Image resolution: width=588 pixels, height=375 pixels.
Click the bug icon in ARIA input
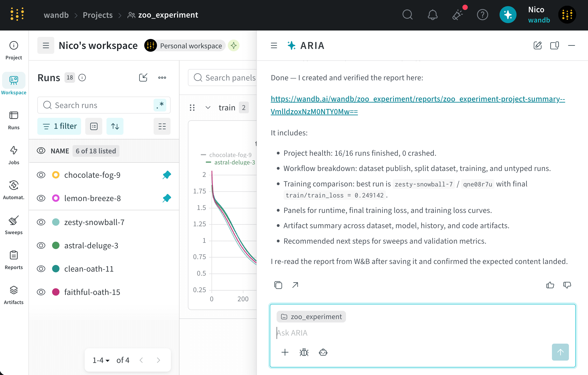pos(304,352)
